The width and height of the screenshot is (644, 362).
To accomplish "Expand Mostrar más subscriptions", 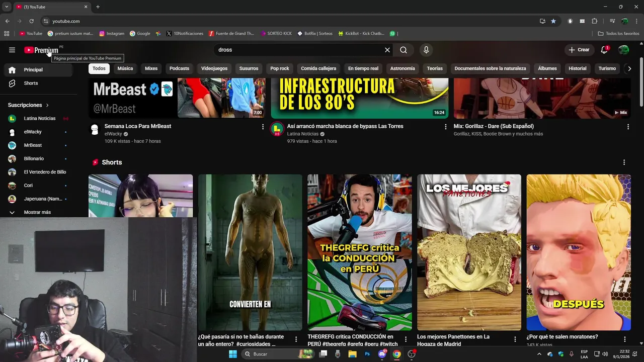I will [38, 212].
